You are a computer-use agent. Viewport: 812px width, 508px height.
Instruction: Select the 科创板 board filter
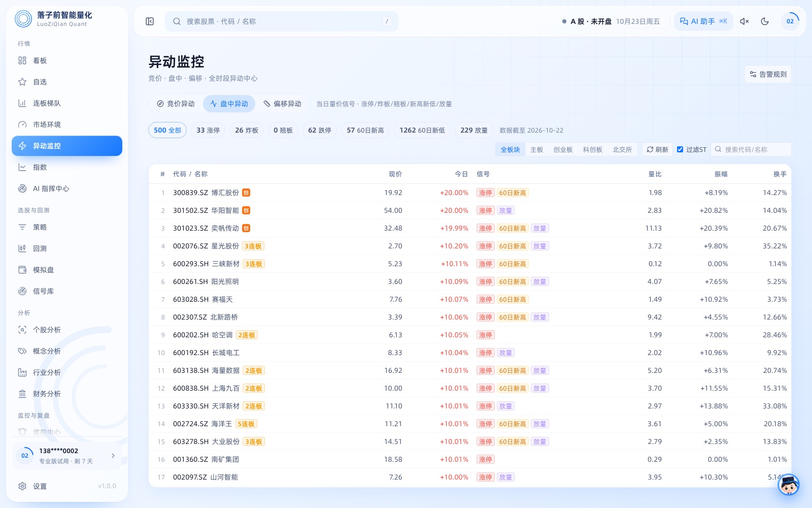coord(592,149)
